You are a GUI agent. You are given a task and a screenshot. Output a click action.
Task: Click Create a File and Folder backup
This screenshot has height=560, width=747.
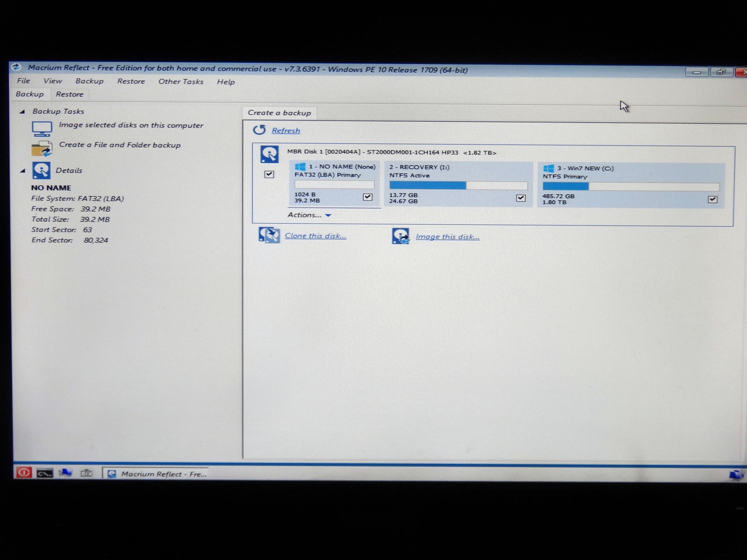pyautogui.click(x=120, y=145)
